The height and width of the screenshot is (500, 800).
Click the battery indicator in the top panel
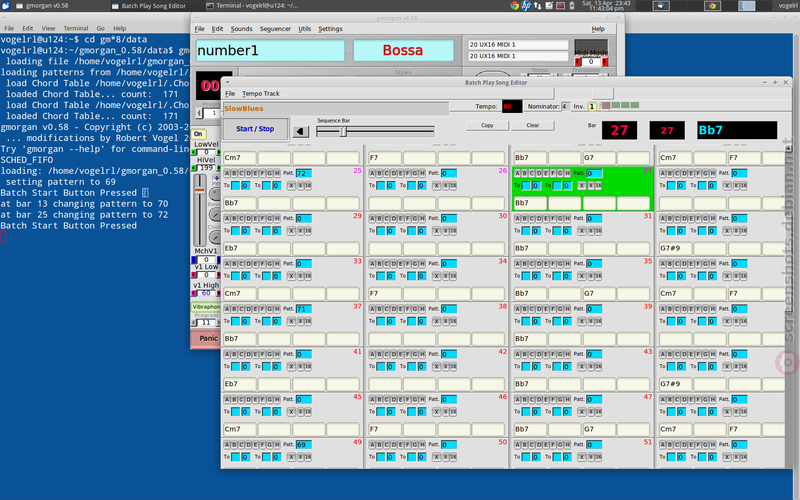571,6
